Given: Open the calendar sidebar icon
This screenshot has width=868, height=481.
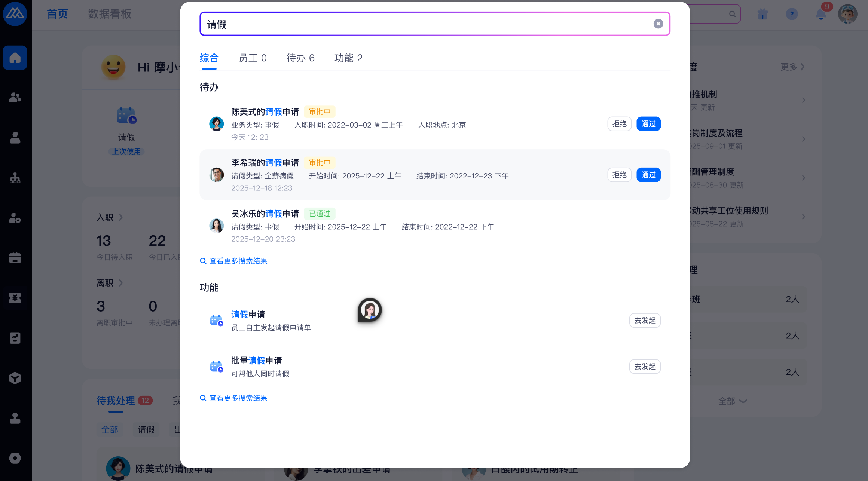Looking at the screenshot, I should pyautogui.click(x=15, y=258).
